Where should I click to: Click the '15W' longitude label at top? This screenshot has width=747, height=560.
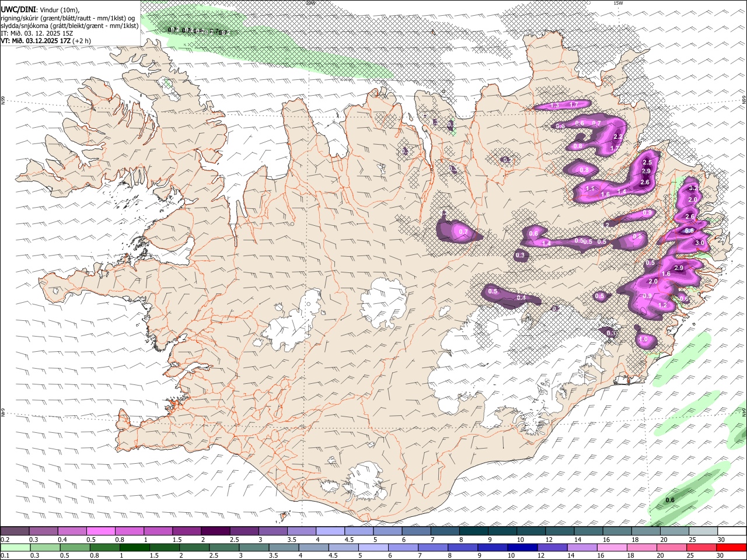[x=618, y=3]
